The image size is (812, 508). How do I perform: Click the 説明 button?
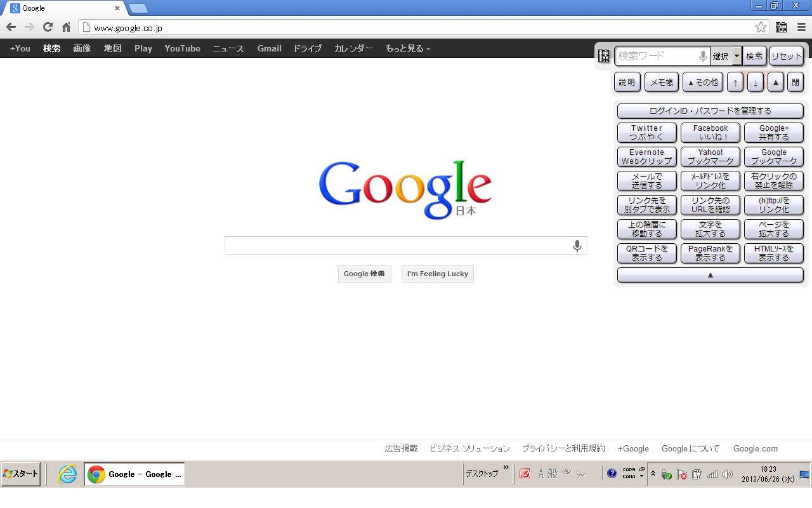coord(627,83)
